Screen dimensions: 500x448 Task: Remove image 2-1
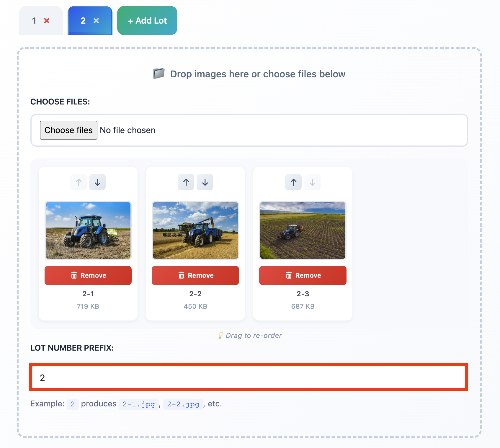[x=88, y=275]
